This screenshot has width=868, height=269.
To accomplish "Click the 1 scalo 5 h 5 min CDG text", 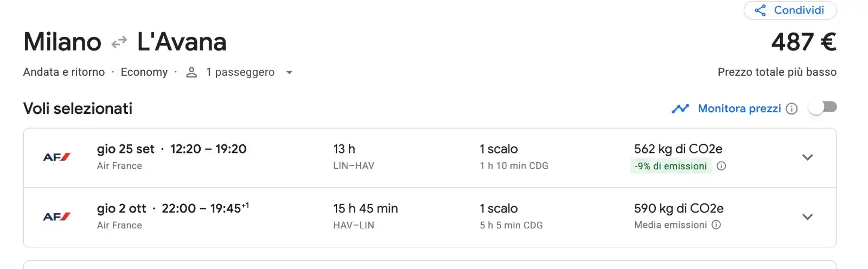I will [x=511, y=216].
